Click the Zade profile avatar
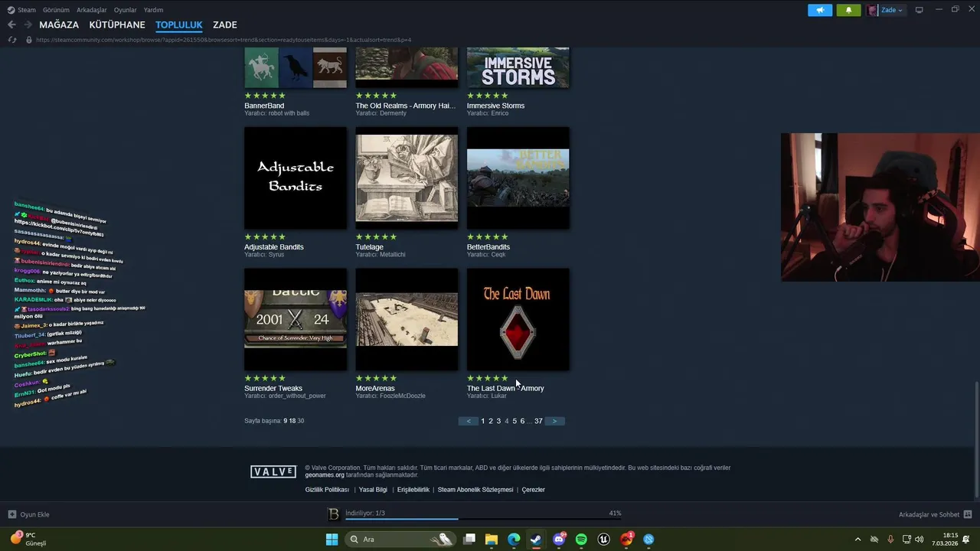 873,10
